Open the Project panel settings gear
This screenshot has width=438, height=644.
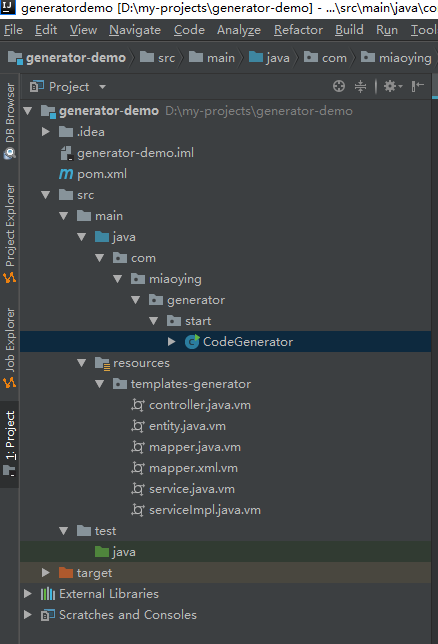click(x=393, y=86)
